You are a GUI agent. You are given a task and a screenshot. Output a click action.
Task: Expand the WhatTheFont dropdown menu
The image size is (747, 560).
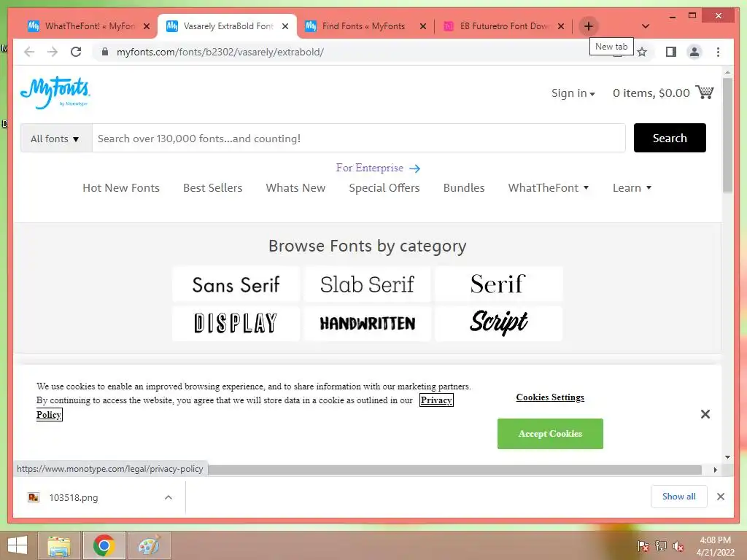coord(549,188)
